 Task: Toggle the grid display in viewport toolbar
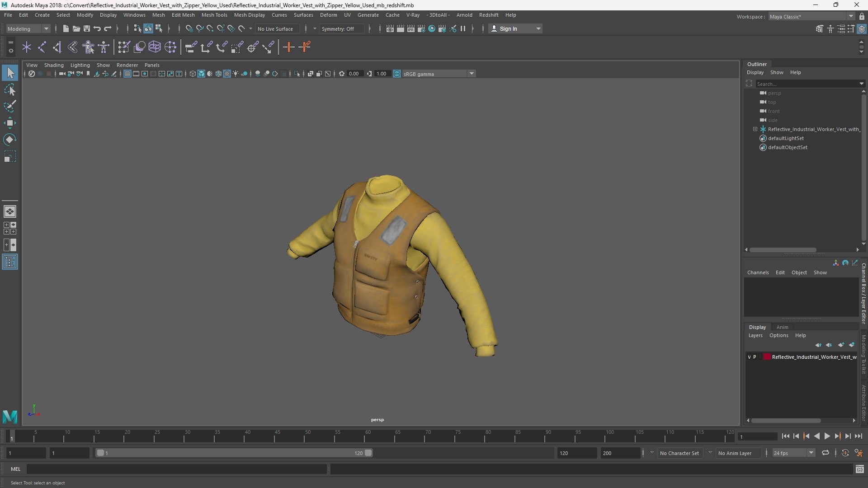click(x=127, y=74)
